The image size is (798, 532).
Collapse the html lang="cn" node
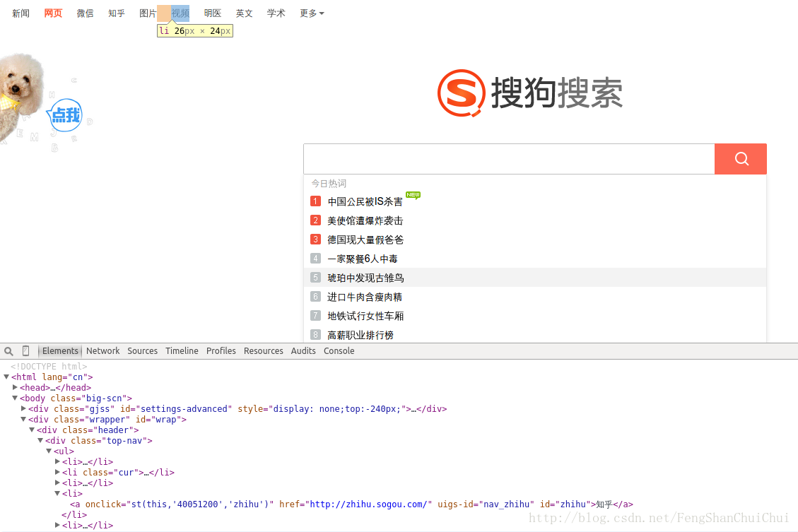click(6, 377)
